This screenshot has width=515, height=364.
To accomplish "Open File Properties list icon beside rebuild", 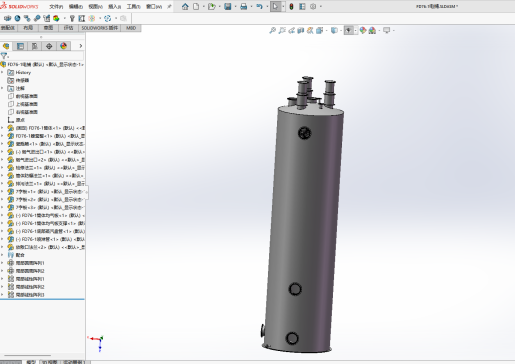I will [302, 6].
